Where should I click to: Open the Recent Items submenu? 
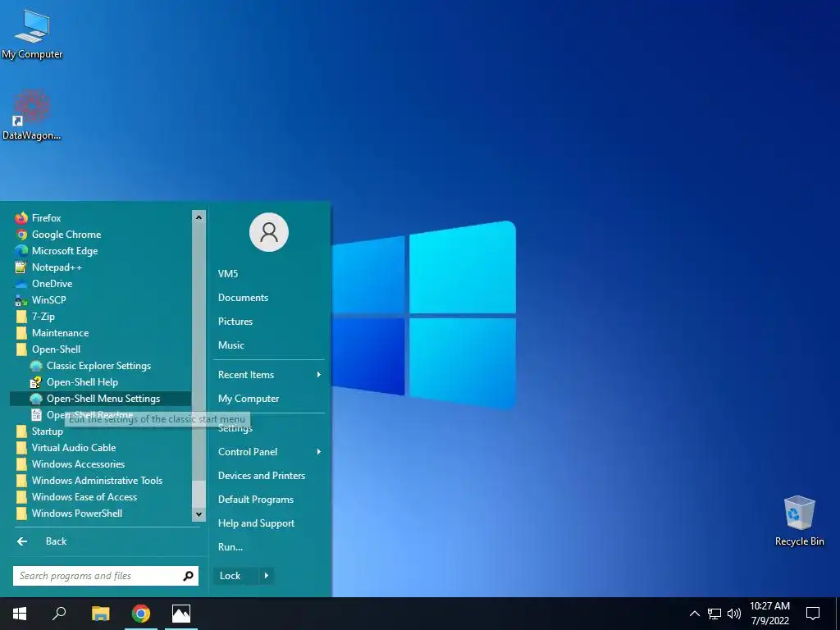click(x=269, y=375)
